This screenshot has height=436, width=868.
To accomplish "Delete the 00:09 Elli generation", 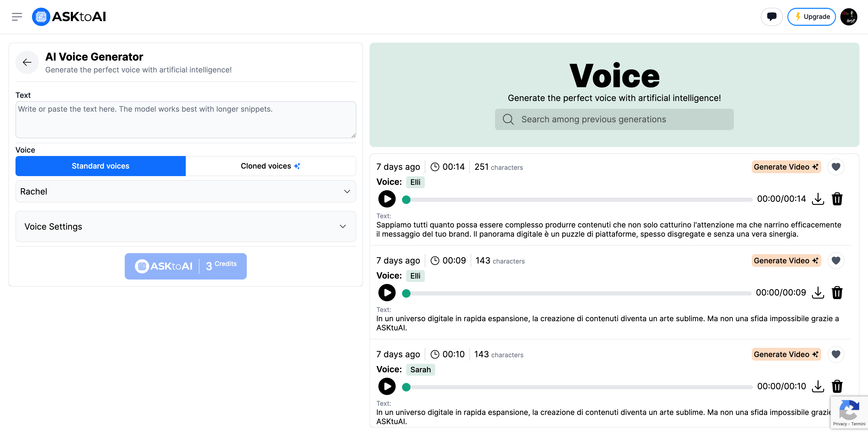I will 837,292.
